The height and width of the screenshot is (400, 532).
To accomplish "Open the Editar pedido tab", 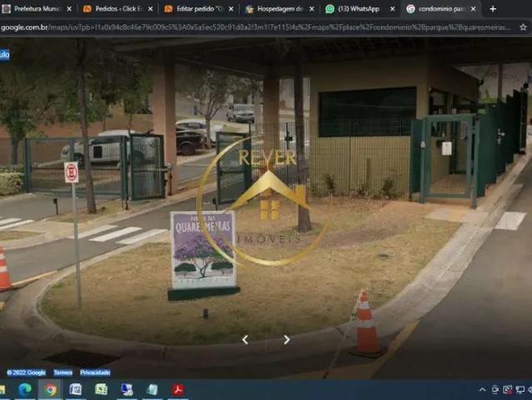I will point(199,9).
